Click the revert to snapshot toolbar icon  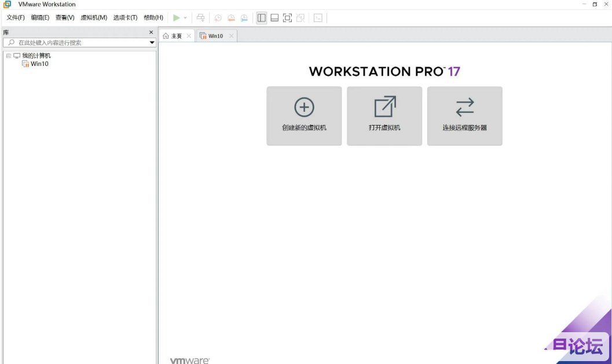tap(231, 18)
